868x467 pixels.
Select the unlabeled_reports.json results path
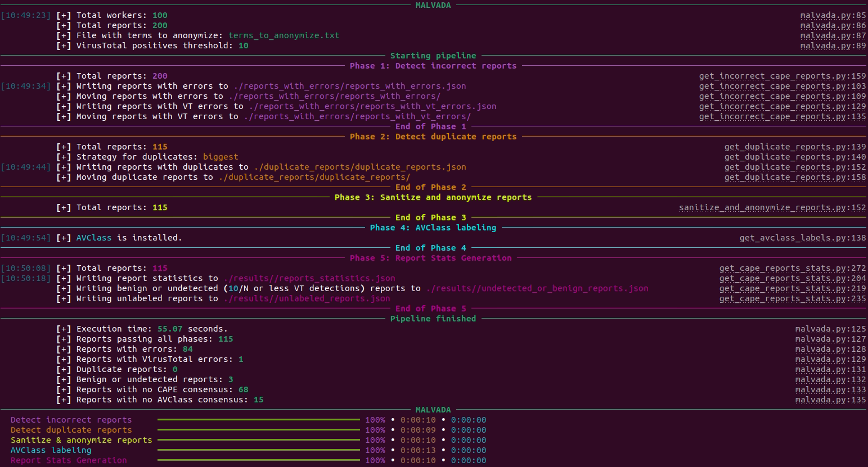pos(307,298)
